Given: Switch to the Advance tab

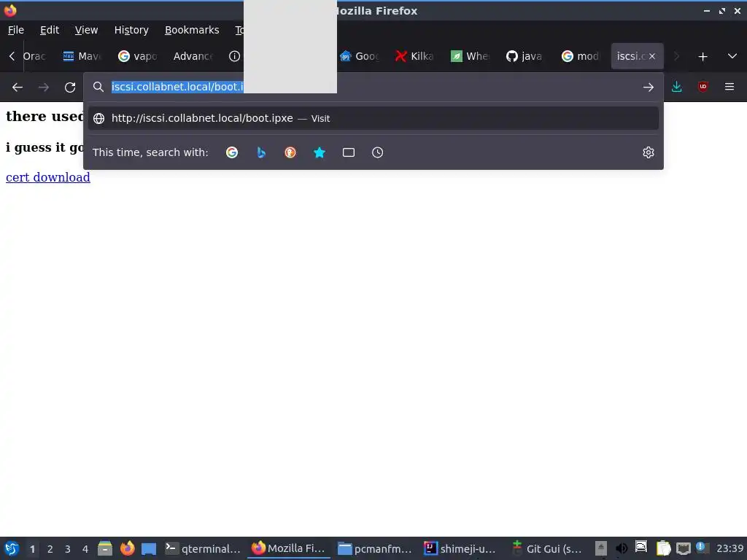Looking at the screenshot, I should 193,56.
